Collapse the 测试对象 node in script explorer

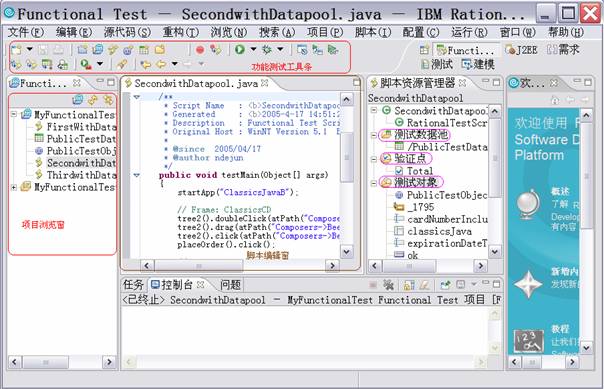coord(374,183)
